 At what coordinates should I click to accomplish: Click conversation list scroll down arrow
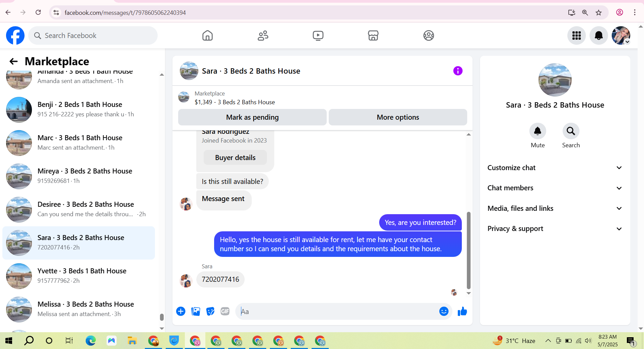[x=162, y=328]
